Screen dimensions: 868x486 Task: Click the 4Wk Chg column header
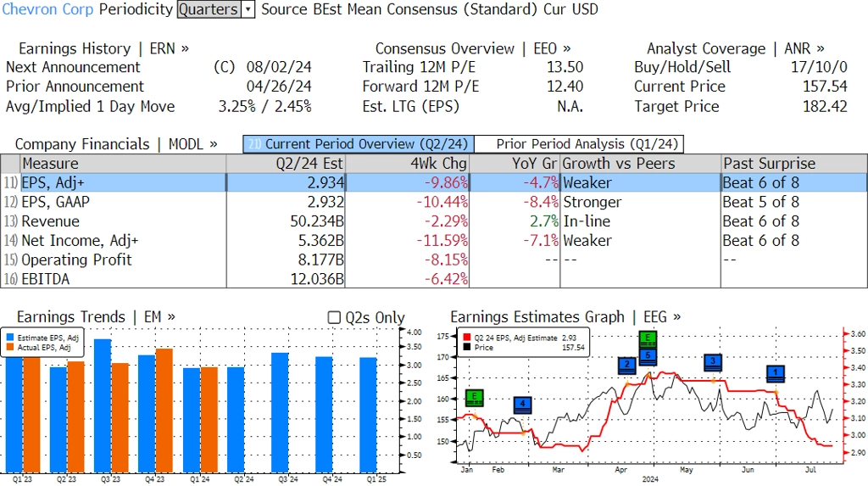point(407,164)
